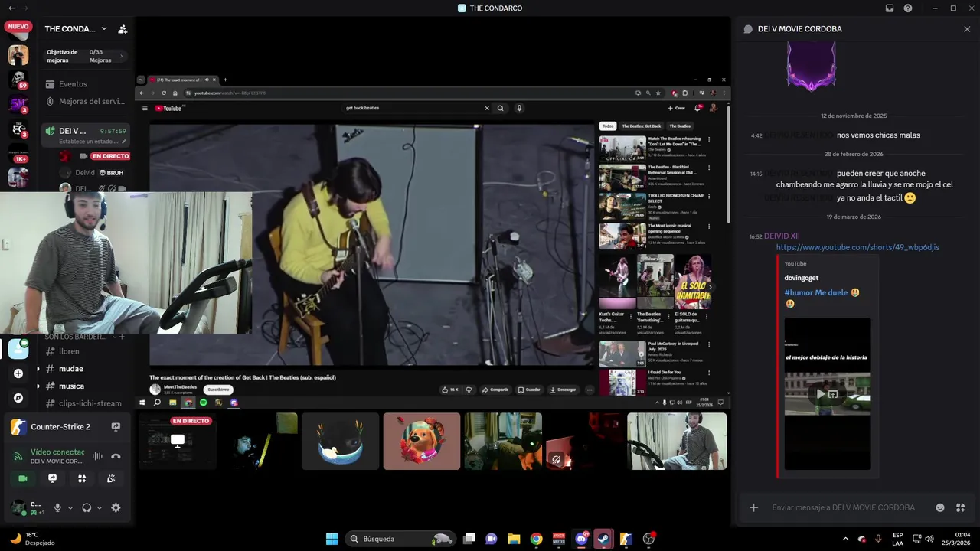Image resolution: width=980 pixels, height=551 pixels.
Task: Select the DEI V voice channel
Action: click(x=85, y=135)
